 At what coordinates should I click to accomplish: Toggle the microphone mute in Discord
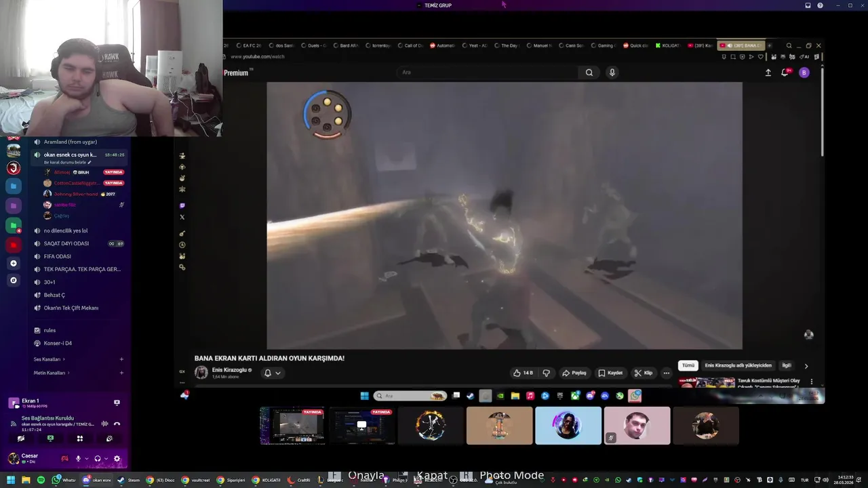coord(78,459)
